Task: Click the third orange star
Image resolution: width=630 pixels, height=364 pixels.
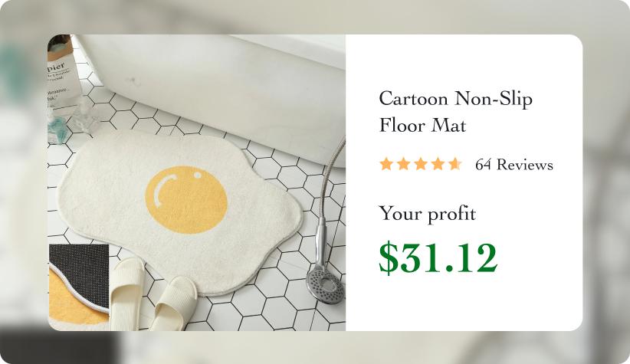Action: tap(421, 164)
